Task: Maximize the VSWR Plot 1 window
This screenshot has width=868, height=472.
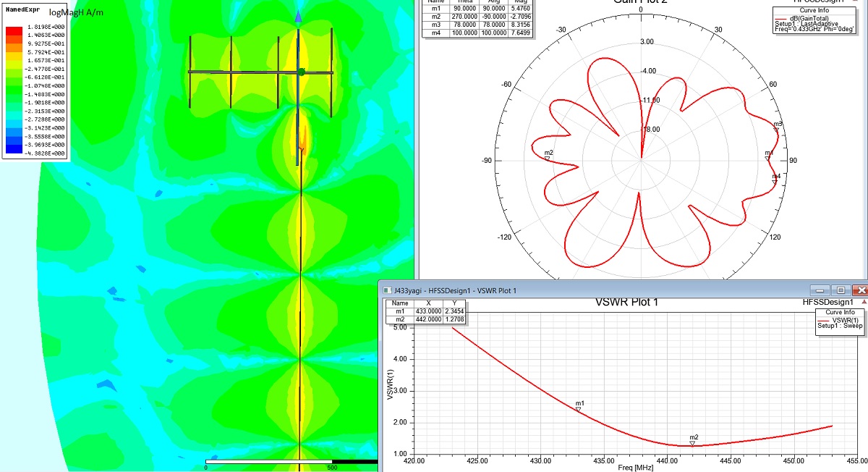Action: coord(841,290)
